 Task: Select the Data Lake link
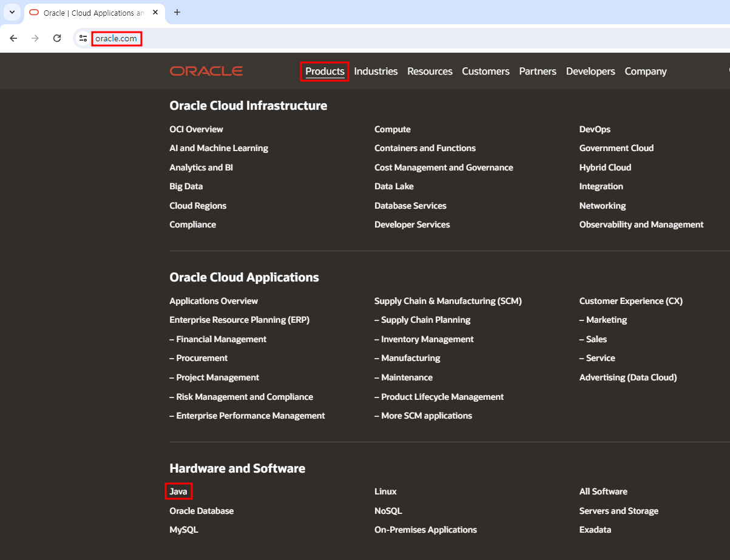(394, 186)
